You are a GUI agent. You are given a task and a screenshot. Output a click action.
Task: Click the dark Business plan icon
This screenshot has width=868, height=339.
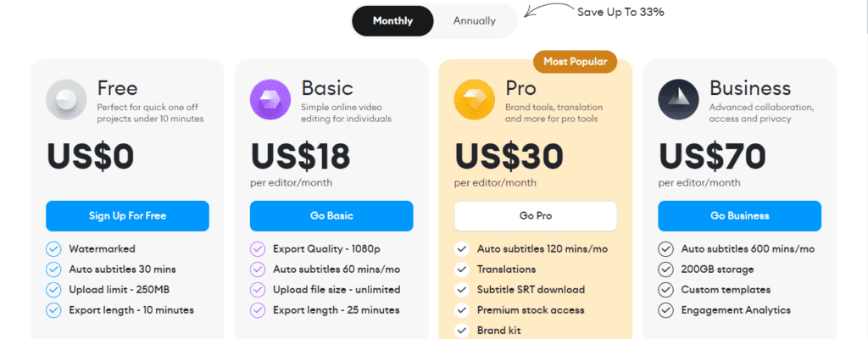[679, 100]
